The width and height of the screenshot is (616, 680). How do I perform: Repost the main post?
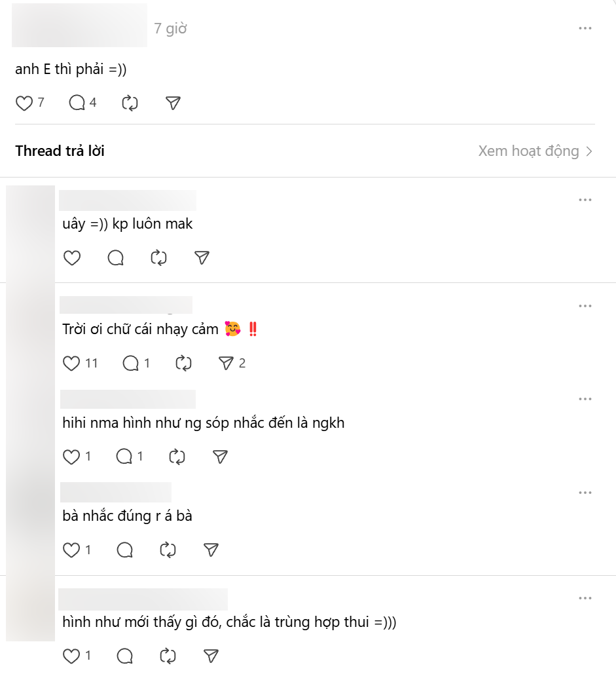click(129, 103)
